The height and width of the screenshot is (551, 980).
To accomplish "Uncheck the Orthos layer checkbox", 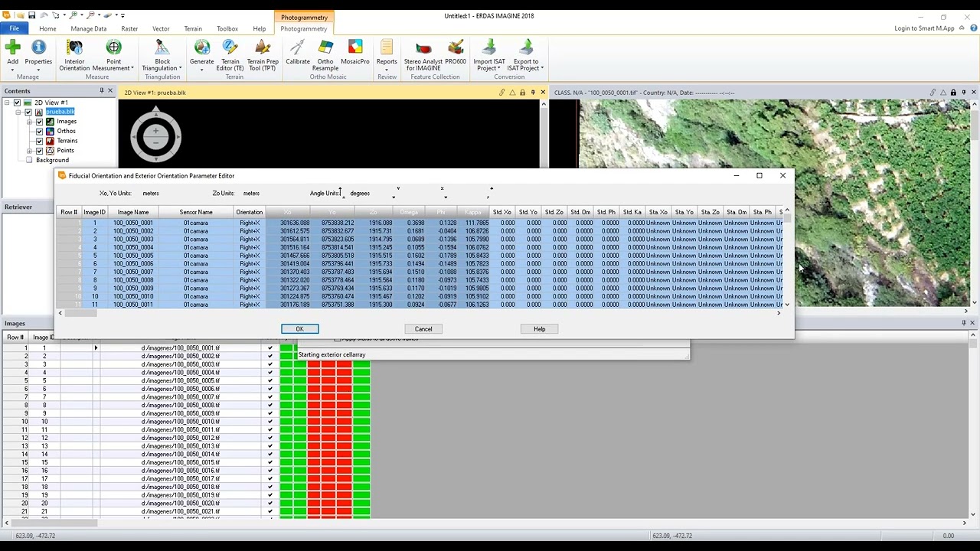I will coord(40,131).
